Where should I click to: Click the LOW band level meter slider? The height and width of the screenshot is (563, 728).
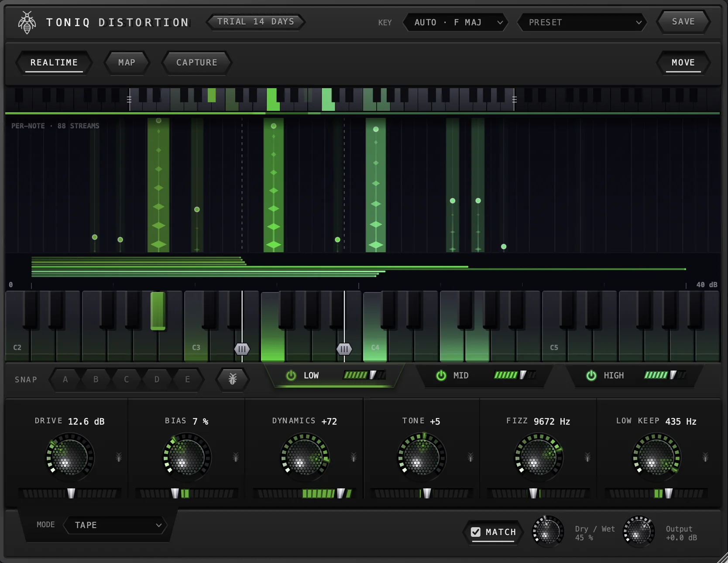(x=364, y=375)
